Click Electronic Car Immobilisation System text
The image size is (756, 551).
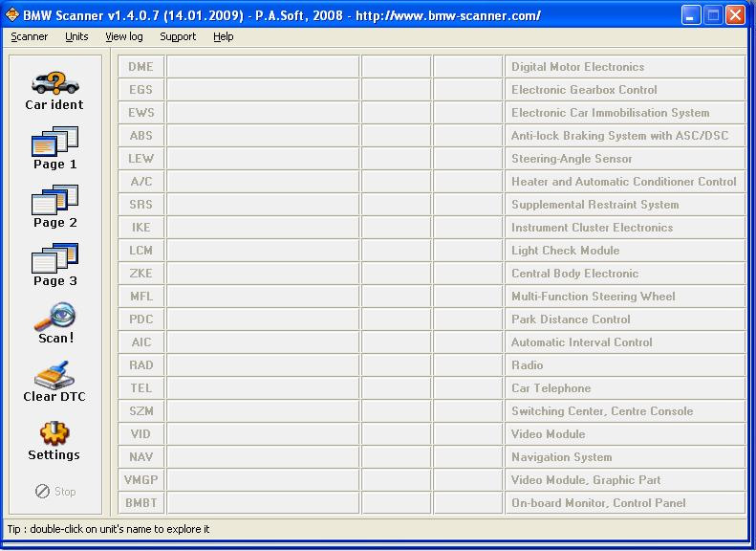coord(611,113)
